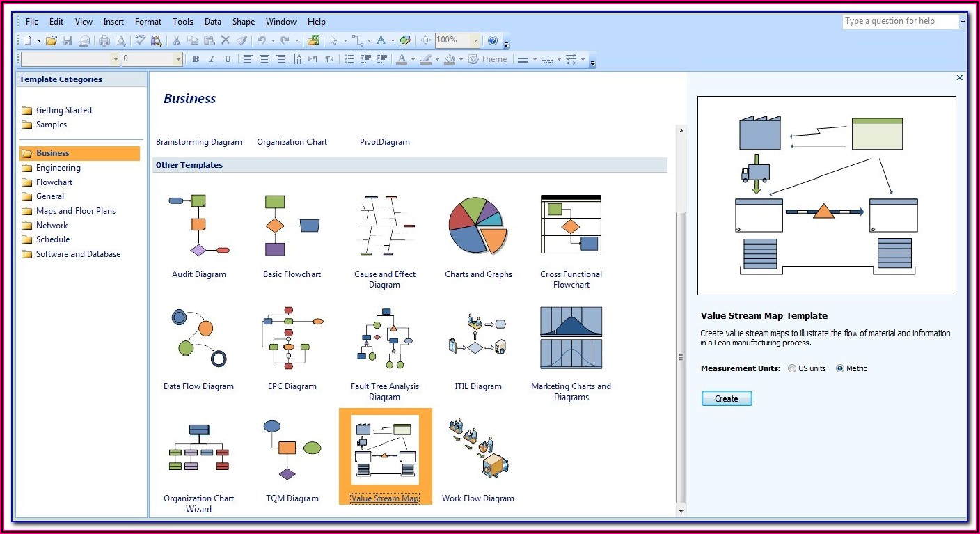Click the Open folder toolbar icon

pyautogui.click(x=51, y=41)
